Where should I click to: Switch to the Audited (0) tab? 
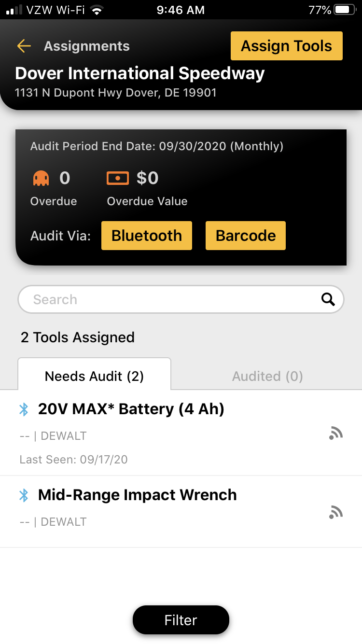pyautogui.click(x=267, y=376)
